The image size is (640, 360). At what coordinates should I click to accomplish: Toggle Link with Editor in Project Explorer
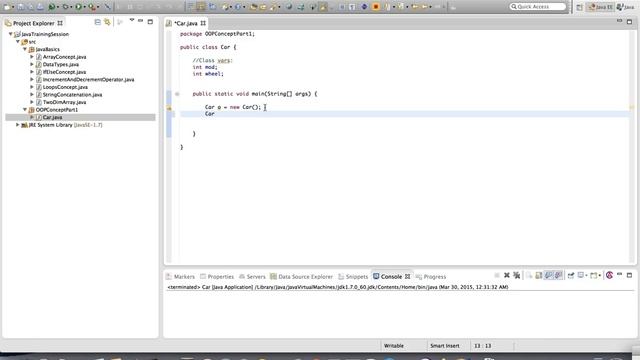tap(107, 22)
